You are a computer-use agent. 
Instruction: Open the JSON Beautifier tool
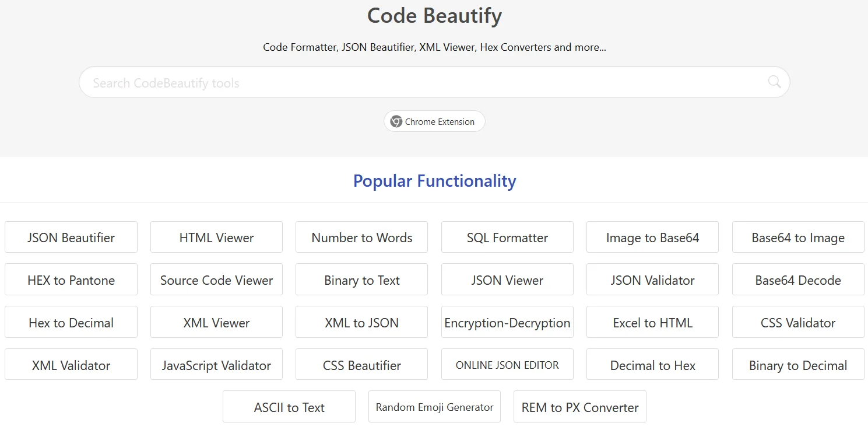[71, 238]
